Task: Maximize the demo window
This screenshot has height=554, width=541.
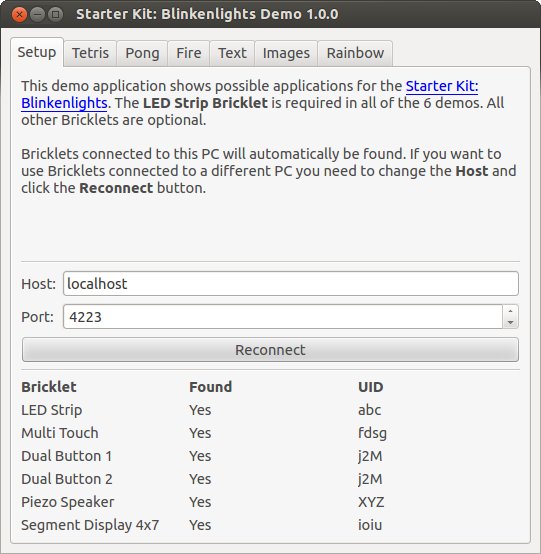Action: [x=55, y=14]
